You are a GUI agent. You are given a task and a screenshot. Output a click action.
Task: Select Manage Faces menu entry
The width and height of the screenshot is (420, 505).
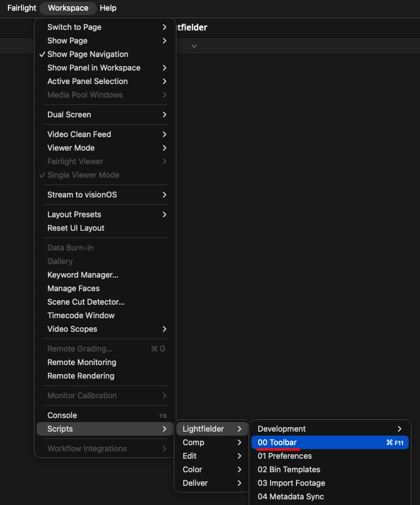(x=105, y=288)
